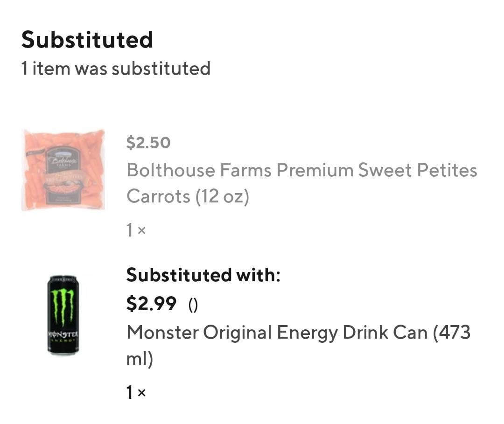Click "1 item was substituted" subtitle

tap(116, 69)
